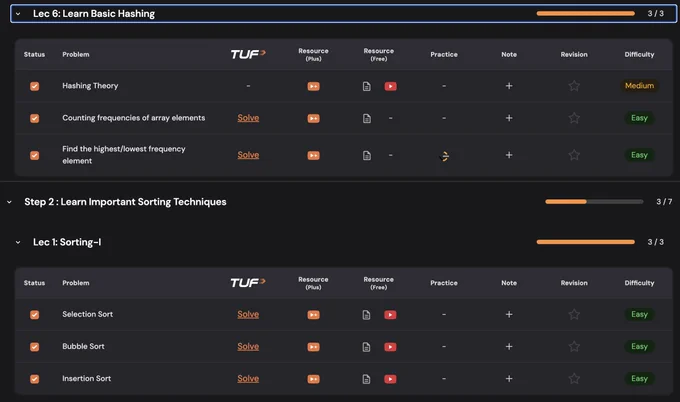Open Plus video resource for Insertion Sort
The image size is (680, 402).
(314, 379)
